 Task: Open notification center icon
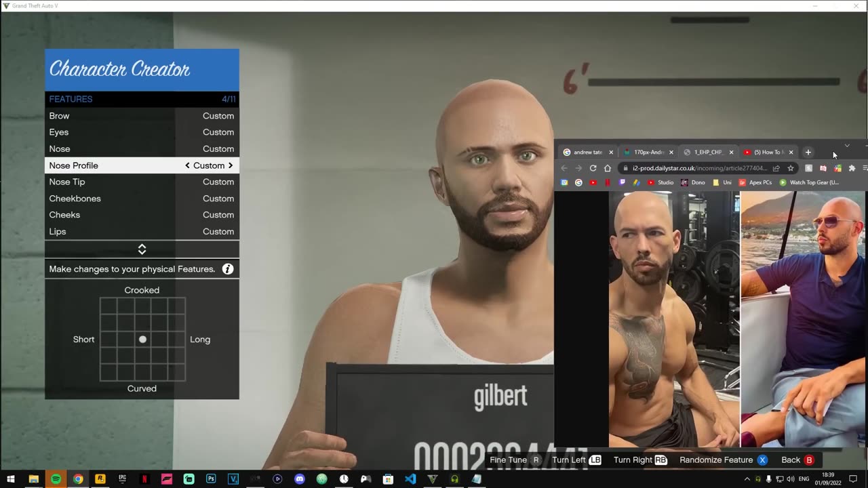[x=853, y=479]
